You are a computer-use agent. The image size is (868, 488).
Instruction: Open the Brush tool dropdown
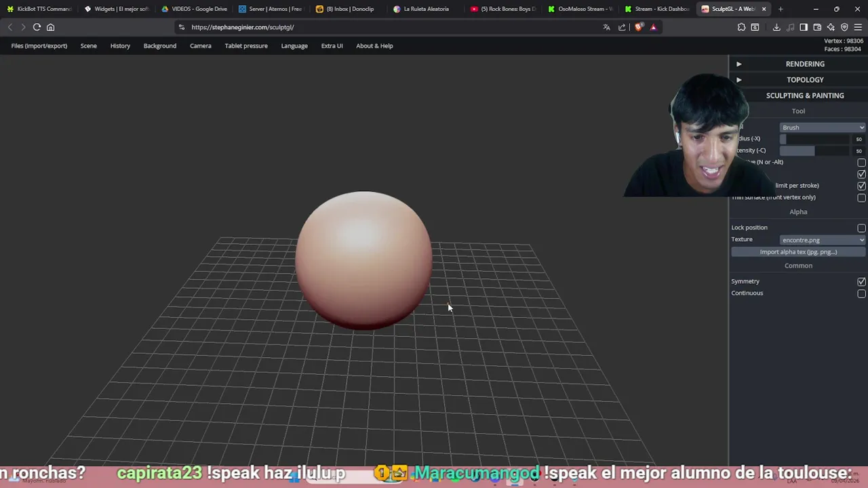pyautogui.click(x=823, y=127)
